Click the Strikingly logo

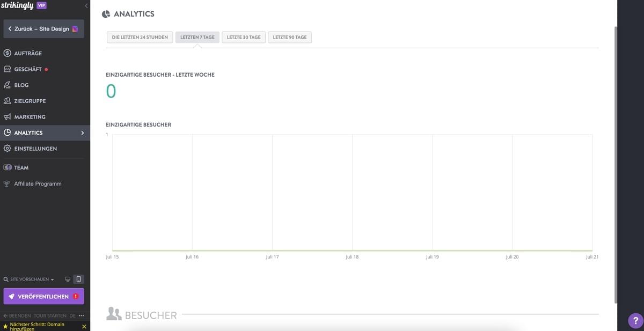click(x=17, y=5)
